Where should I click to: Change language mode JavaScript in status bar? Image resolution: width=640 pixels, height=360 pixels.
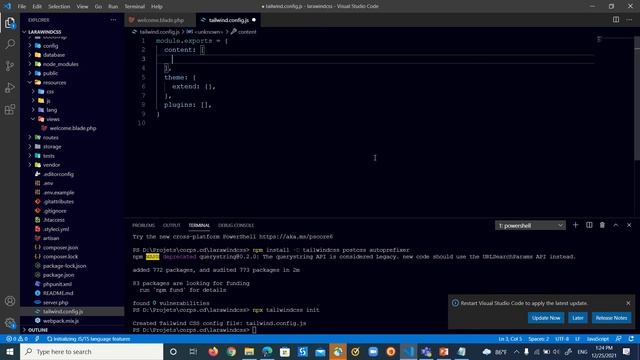[x=598, y=339]
